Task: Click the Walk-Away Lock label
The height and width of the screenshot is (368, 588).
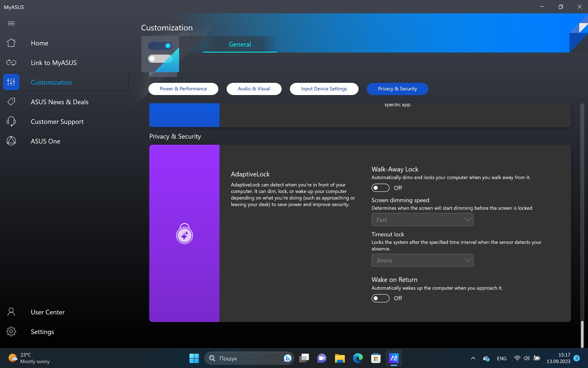Action: [395, 169]
